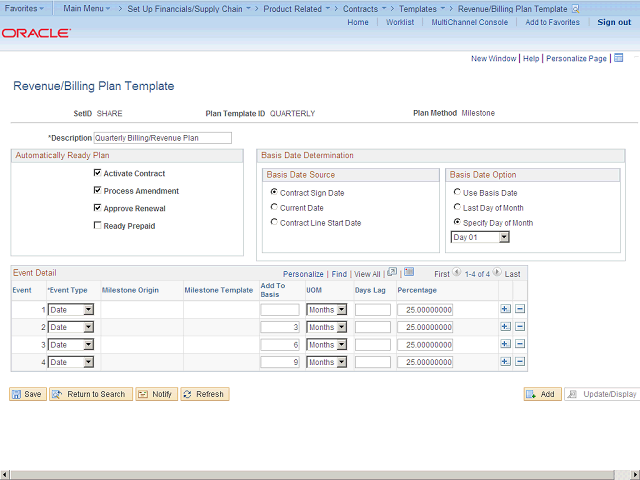Uncheck the Activate Contract checkbox
This screenshot has width=640, height=480.
(x=97, y=174)
